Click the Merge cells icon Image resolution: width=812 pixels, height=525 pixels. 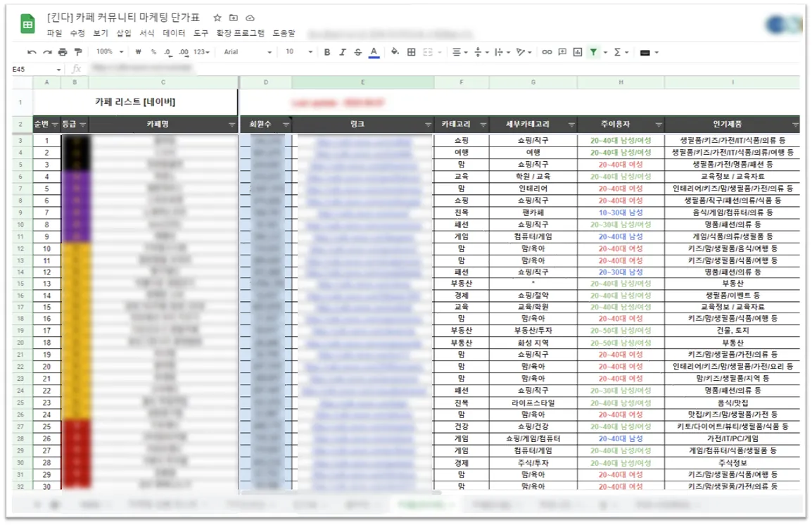(428, 52)
